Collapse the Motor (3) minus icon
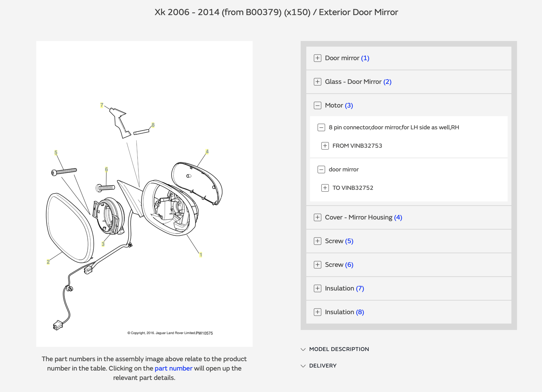Image resolution: width=542 pixels, height=392 pixels. (317, 105)
